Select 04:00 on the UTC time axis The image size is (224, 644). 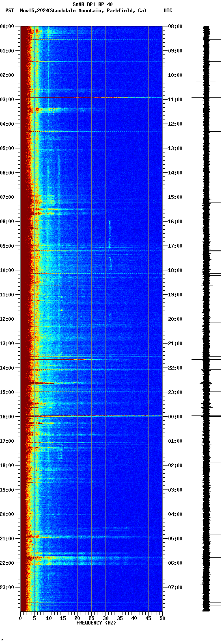coord(175,514)
